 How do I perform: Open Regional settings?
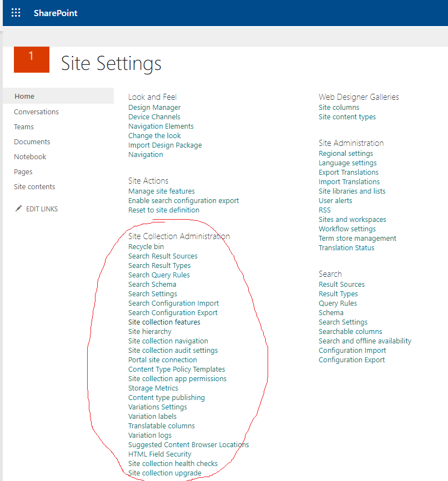click(346, 153)
